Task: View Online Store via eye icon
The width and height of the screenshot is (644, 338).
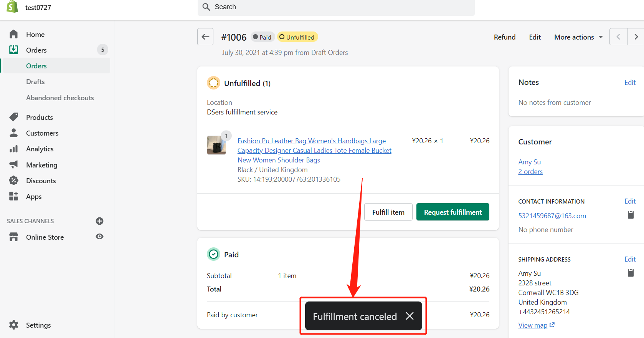Action: [x=99, y=237]
